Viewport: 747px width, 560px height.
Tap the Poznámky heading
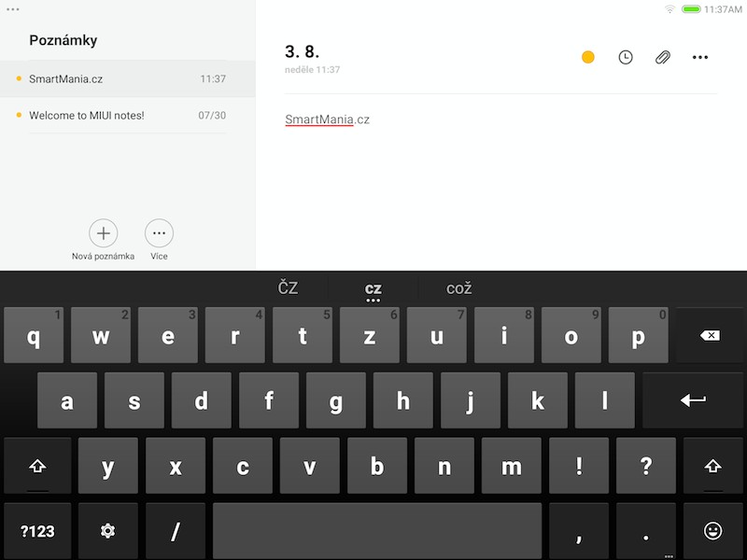coord(63,40)
